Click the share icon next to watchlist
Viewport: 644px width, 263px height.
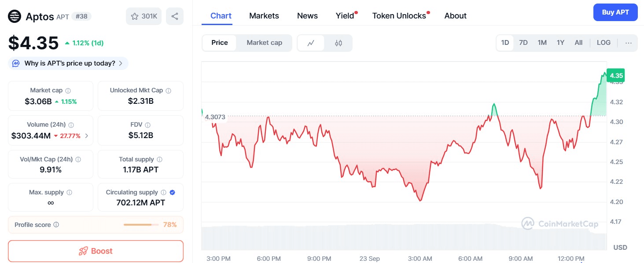(175, 16)
